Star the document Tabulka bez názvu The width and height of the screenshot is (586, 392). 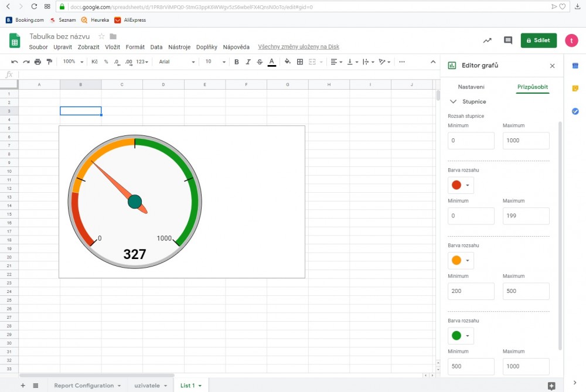(x=101, y=36)
